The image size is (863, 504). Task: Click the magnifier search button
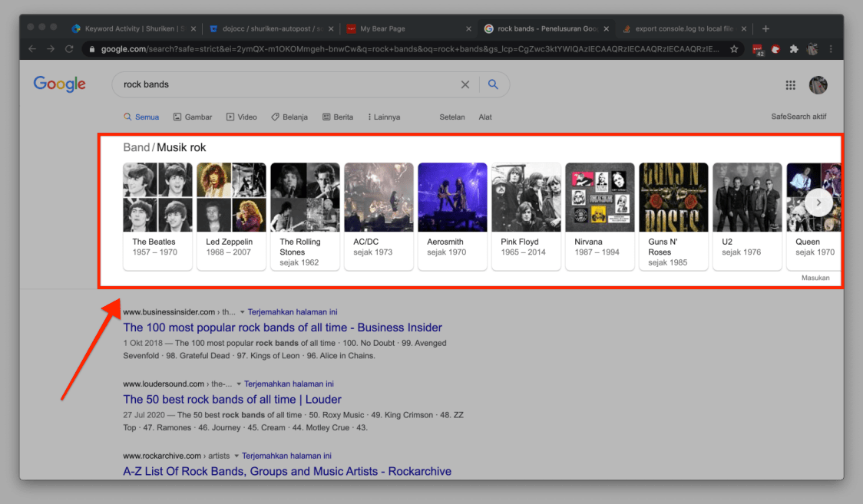pyautogui.click(x=493, y=84)
